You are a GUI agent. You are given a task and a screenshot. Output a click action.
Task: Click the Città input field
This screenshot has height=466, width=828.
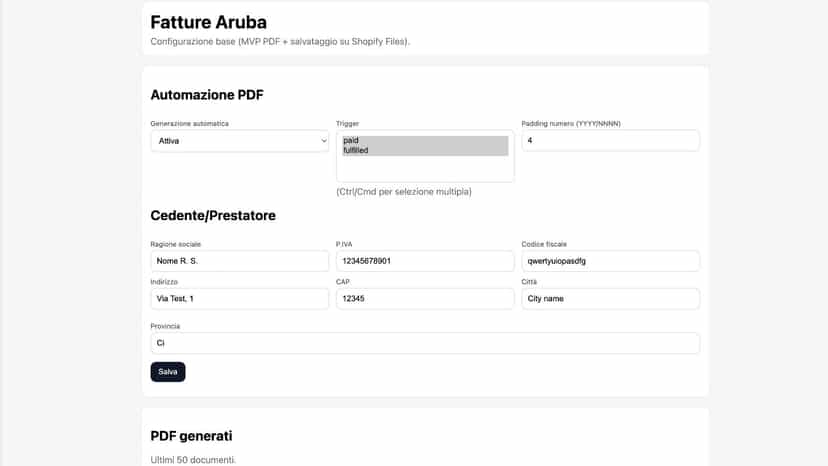[610, 299]
